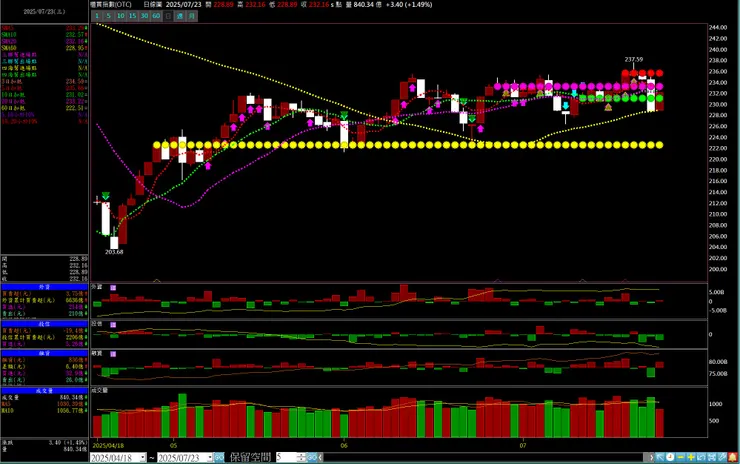
Task: Select the daily (日) timeframe button
Action: click(x=168, y=16)
